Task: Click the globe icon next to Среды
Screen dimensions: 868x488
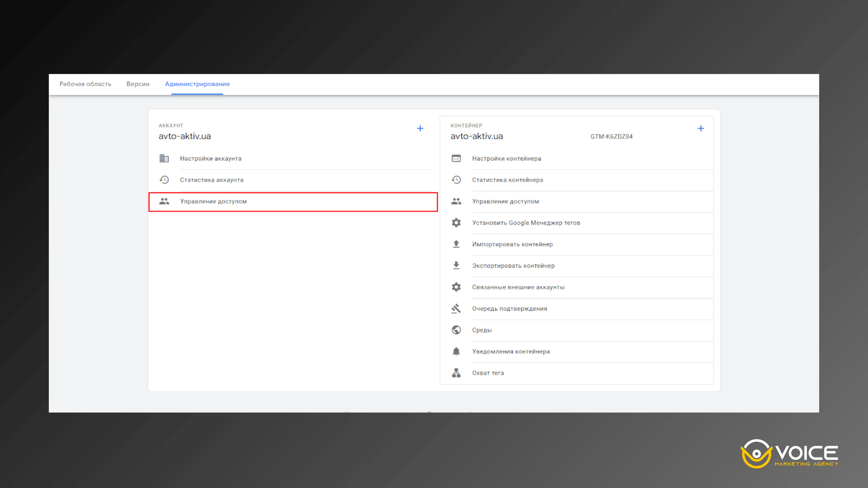Action: pos(456,330)
